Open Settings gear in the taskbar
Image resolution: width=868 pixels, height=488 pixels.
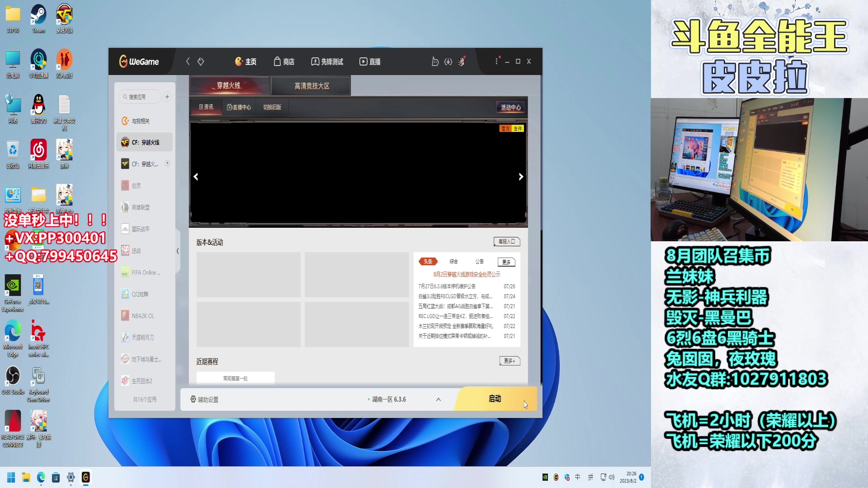click(x=71, y=478)
